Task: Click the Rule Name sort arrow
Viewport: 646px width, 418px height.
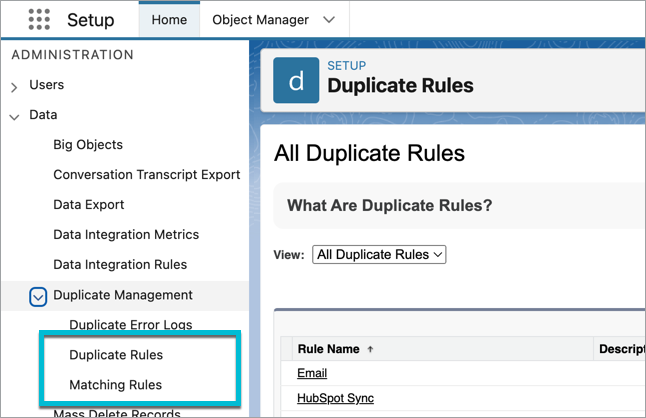Action: (370, 349)
